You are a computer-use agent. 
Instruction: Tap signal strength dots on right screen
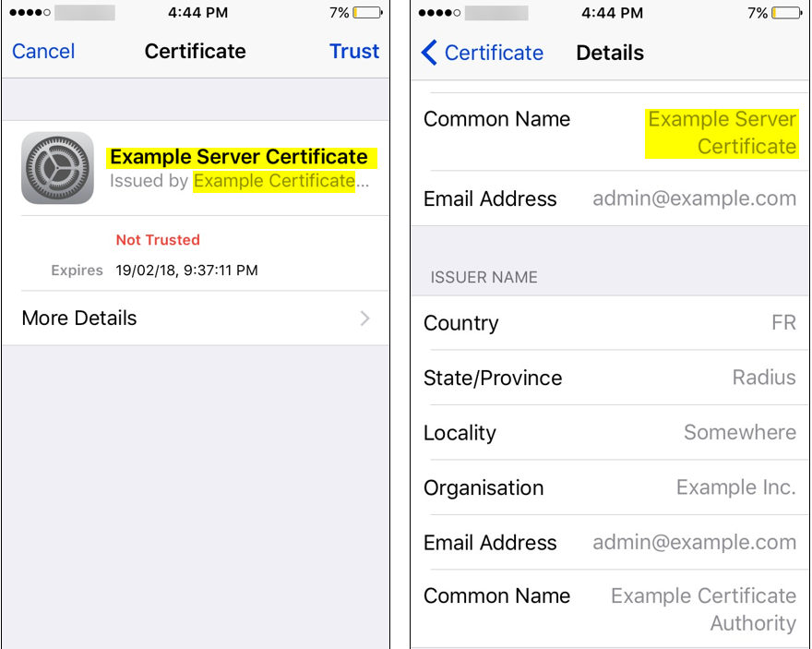[x=439, y=12]
